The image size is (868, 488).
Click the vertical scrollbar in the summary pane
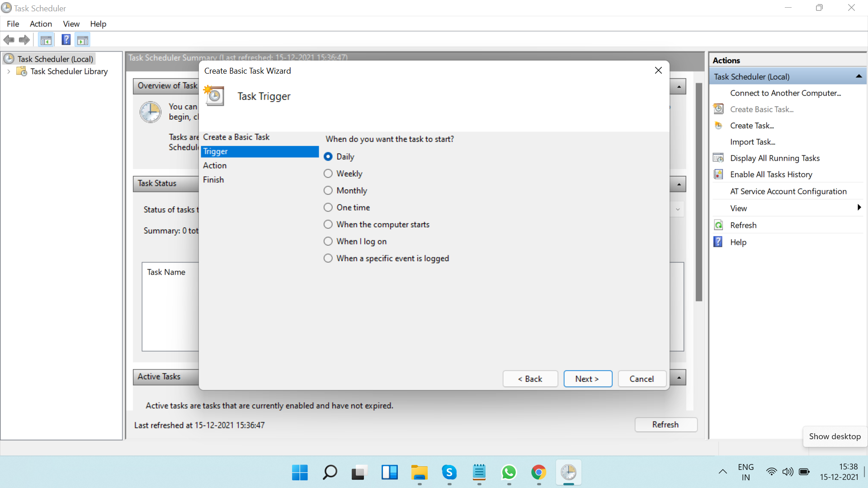tap(699, 192)
